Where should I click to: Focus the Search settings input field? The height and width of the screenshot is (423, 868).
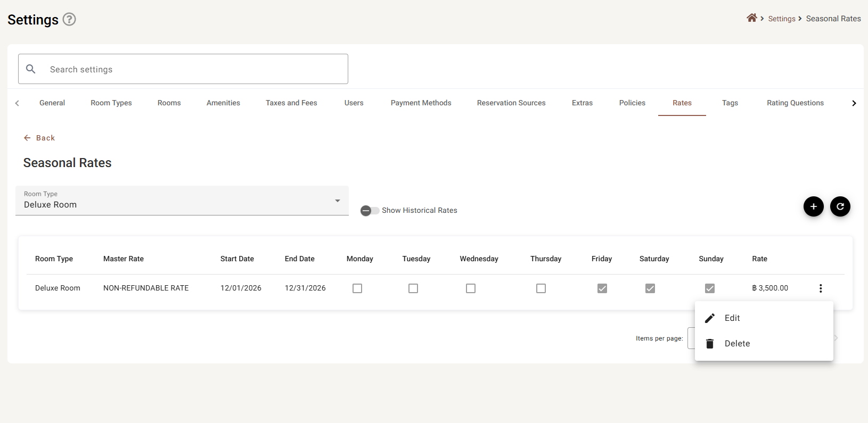[183, 69]
